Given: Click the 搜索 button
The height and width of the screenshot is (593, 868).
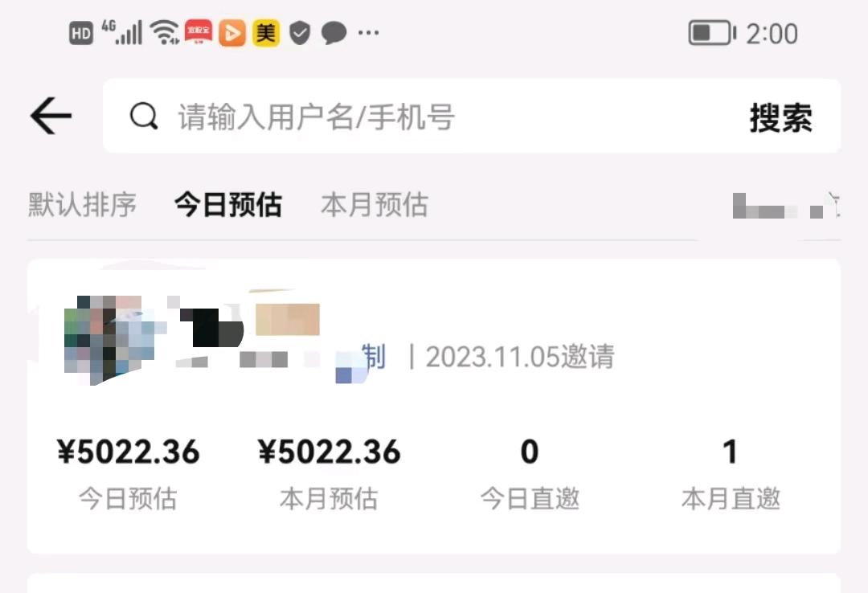Looking at the screenshot, I should tap(781, 117).
